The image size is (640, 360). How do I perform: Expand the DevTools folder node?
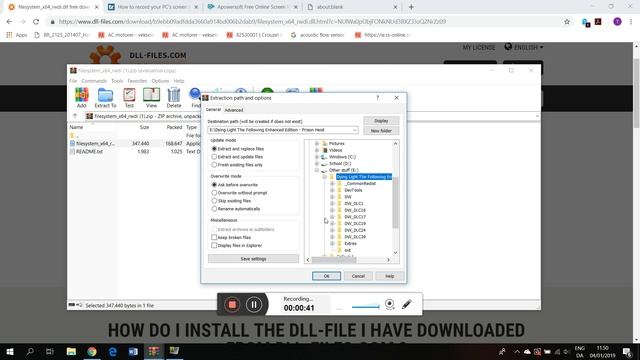(x=332, y=190)
